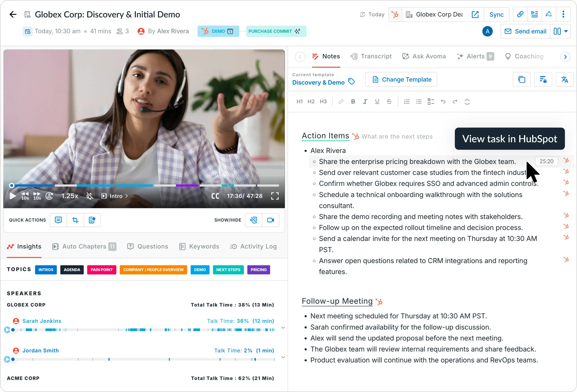
Task: Insert a numbered list
Action: pyautogui.click(x=407, y=101)
